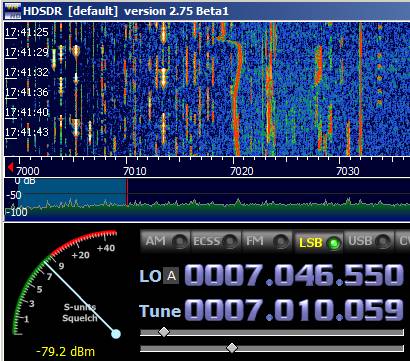Switch to ECSS mode
Viewport: 410px width, 361px height.
click(x=216, y=241)
